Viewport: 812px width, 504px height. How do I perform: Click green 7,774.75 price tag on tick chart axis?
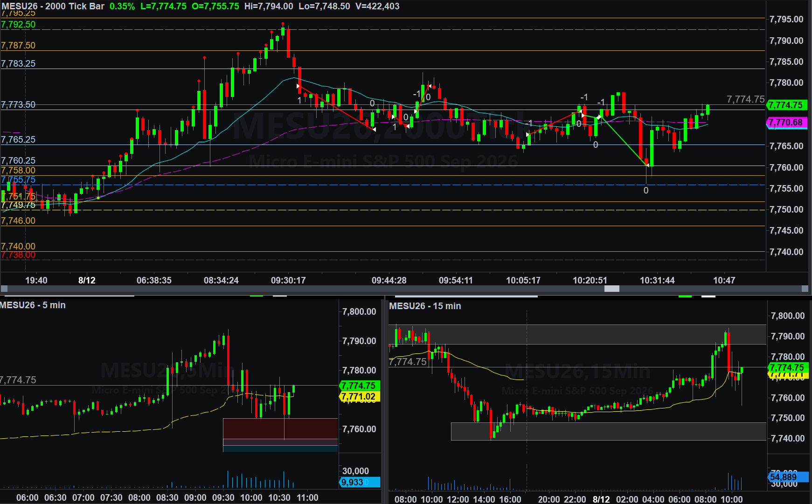tap(786, 105)
